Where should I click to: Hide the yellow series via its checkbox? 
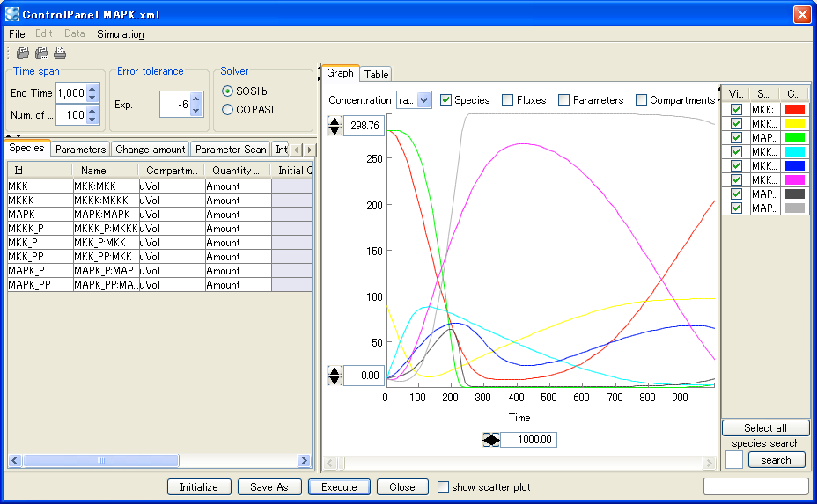(x=736, y=123)
